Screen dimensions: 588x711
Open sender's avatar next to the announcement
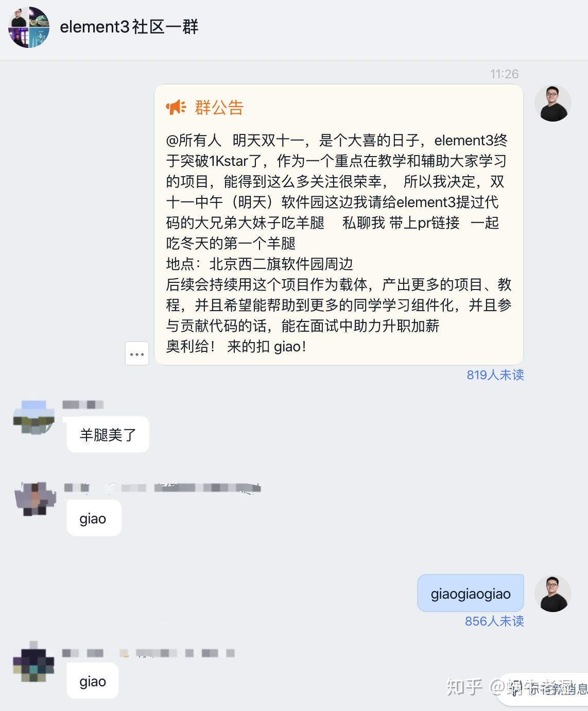(552, 103)
